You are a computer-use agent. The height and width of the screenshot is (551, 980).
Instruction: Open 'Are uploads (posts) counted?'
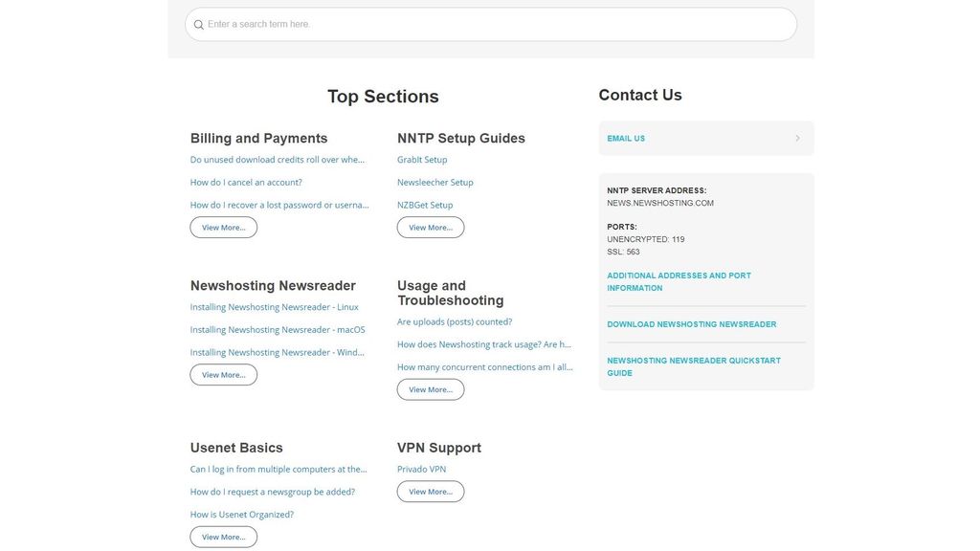[x=455, y=320]
